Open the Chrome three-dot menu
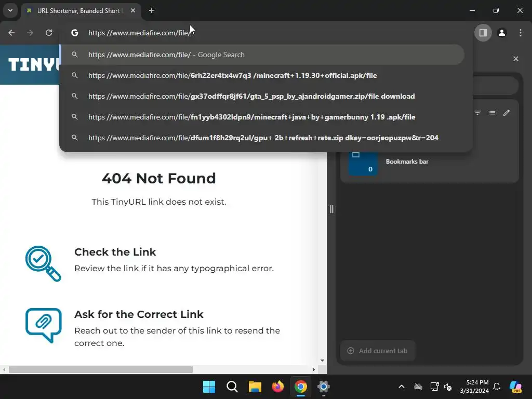532x399 pixels. click(x=521, y=33)
